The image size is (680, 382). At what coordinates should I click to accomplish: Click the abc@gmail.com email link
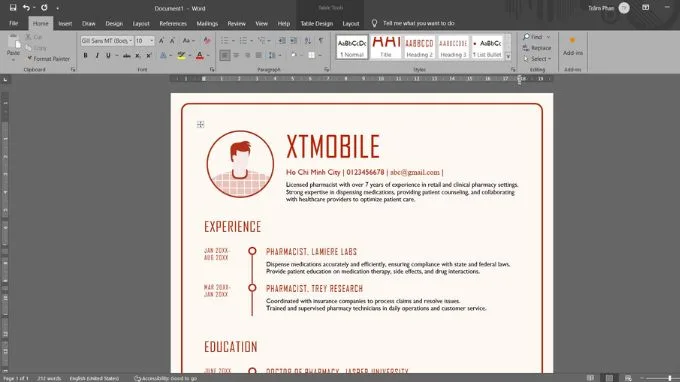pyautogui.click(x=415, y=172)
